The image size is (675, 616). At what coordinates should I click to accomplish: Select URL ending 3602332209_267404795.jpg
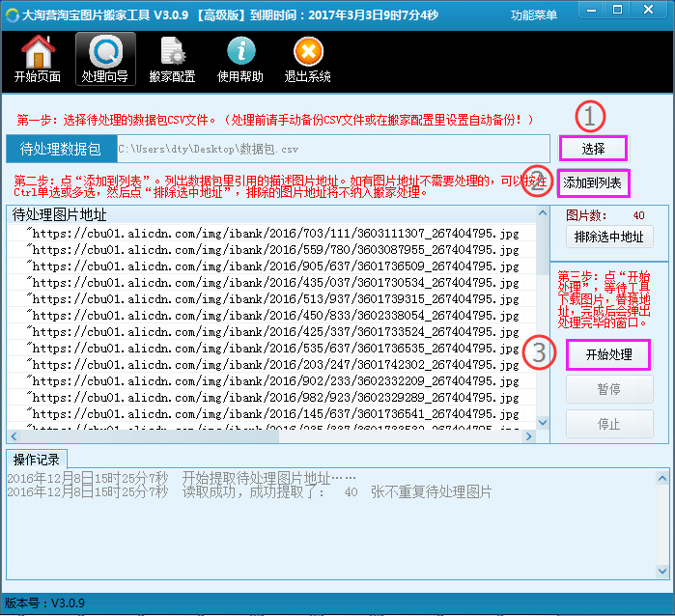pos(272,381)
